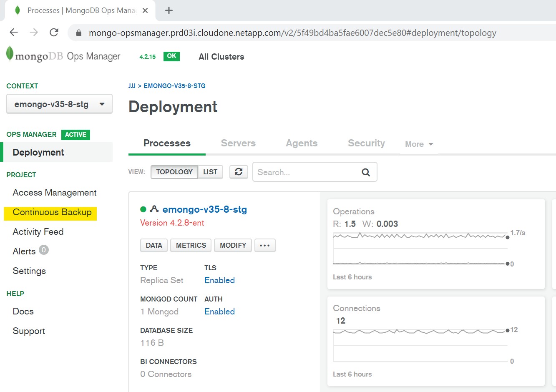Click the MODIFY button
This screenshot has height=392, width=556.
pyautogui.click(x=233, y=245)
